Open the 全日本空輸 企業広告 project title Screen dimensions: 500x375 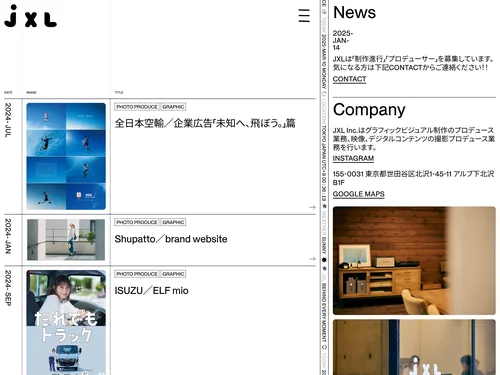(205, 123)
